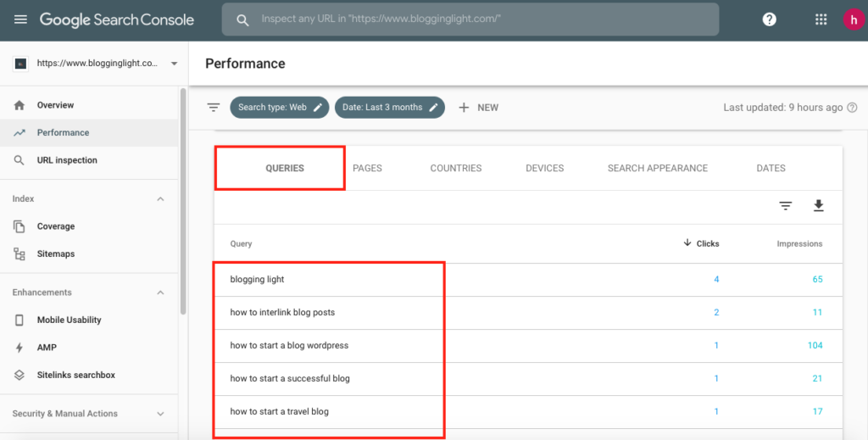Click the Coverage pages icon
Viewport: 868px width, 440px height.
(19, 226)
